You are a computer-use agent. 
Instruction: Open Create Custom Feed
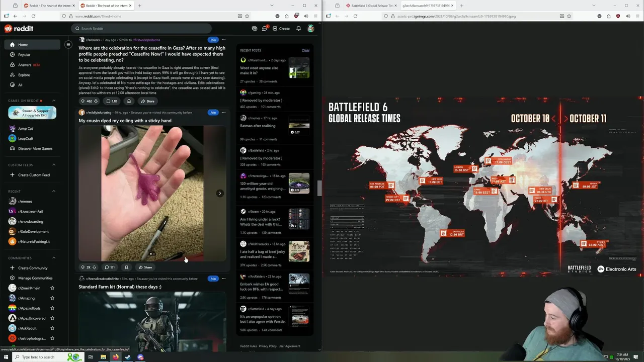(32, 175)
